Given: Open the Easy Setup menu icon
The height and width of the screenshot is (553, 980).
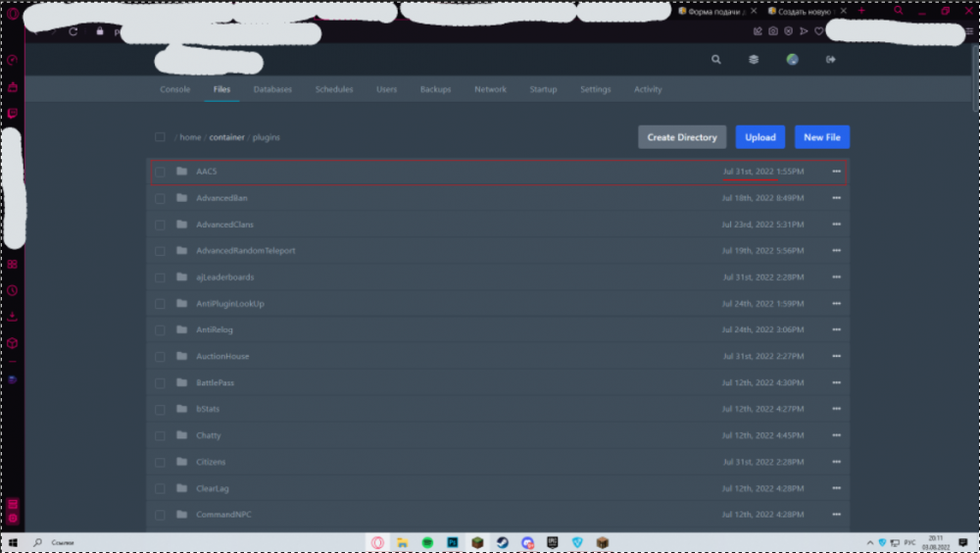Looking at the screenshot, I should click(970, 31).
